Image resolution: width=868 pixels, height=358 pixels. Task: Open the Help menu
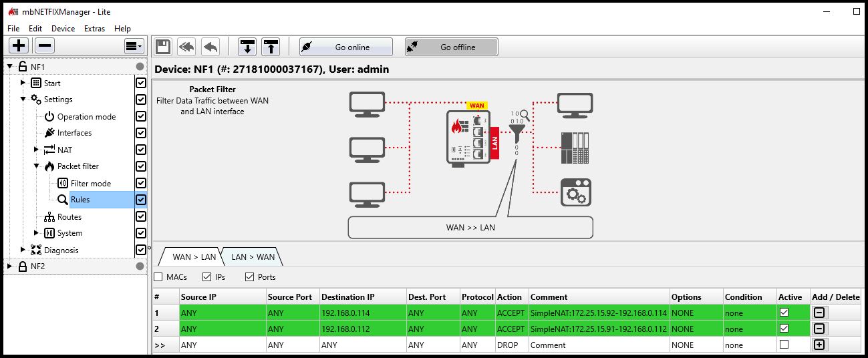(x=122, y=29)
